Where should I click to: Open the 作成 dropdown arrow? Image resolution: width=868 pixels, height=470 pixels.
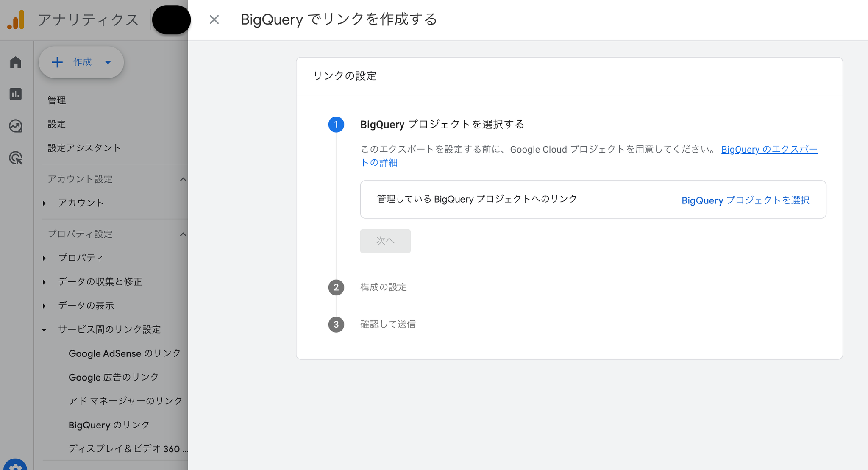pyautogui.click(x=108, y=62)
